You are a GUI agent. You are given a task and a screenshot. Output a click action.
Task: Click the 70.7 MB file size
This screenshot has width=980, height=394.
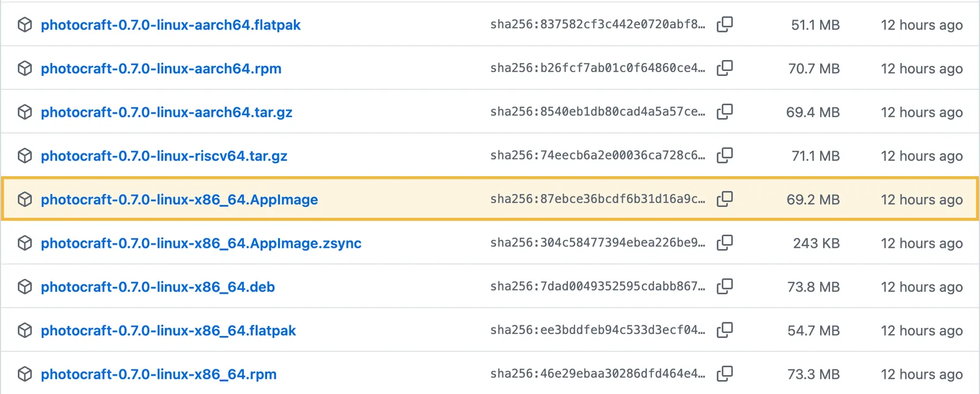tap(814, 69)
